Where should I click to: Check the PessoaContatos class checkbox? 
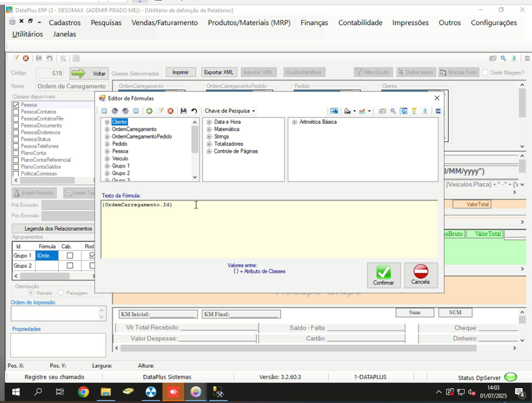click(x=15, y=112)
